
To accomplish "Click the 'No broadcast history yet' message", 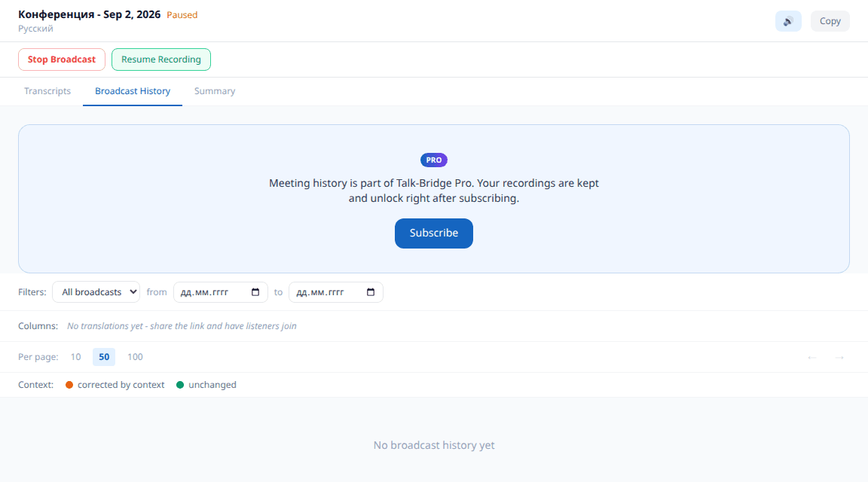I will pyautogui.click(x=434, y=445).
